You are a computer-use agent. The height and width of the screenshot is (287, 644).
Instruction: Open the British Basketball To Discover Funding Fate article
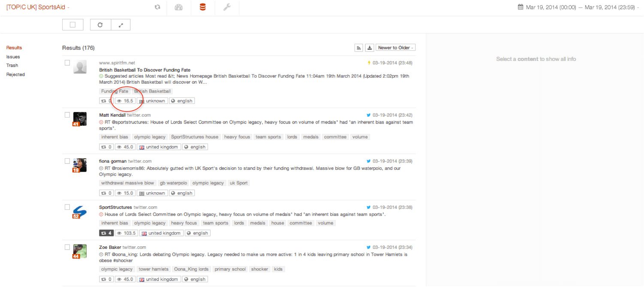[144, 70]
